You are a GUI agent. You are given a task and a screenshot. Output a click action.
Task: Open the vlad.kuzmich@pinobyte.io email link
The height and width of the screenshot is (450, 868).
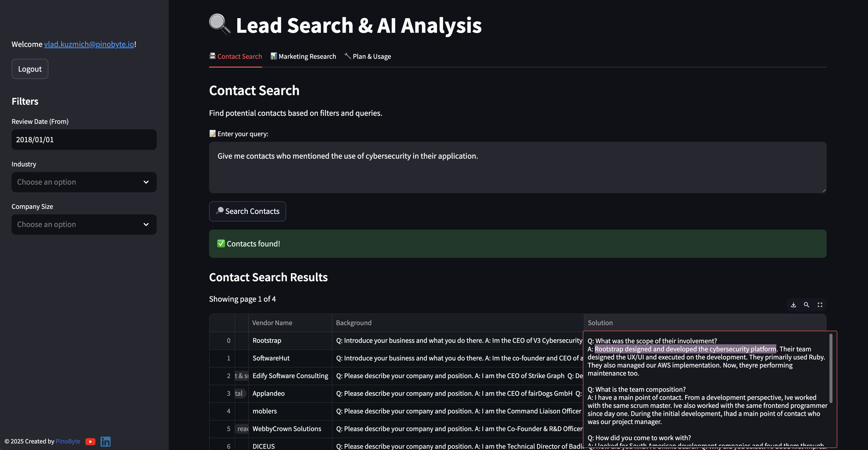pyautogui.click(x=89, y=44)
